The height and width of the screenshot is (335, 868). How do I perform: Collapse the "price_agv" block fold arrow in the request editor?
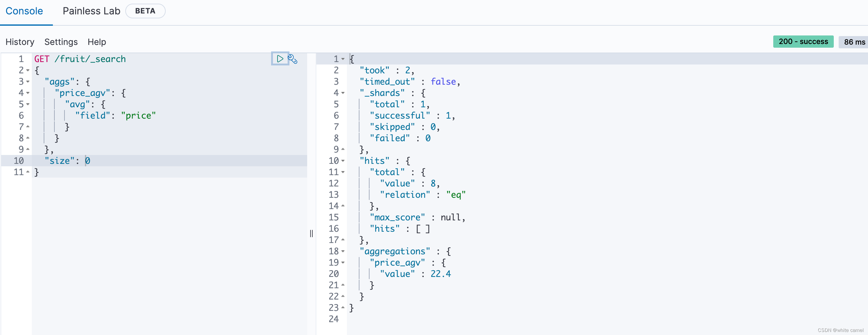(28, 93)
